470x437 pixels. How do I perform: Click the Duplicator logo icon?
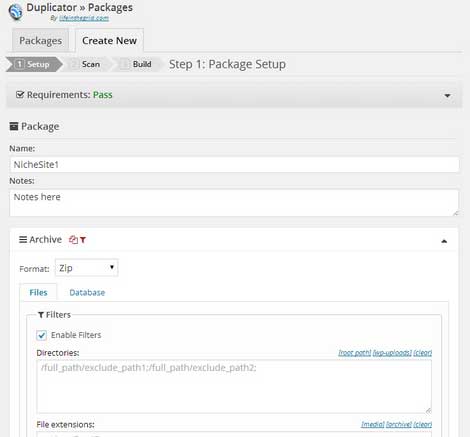click(x=16, y=12)
